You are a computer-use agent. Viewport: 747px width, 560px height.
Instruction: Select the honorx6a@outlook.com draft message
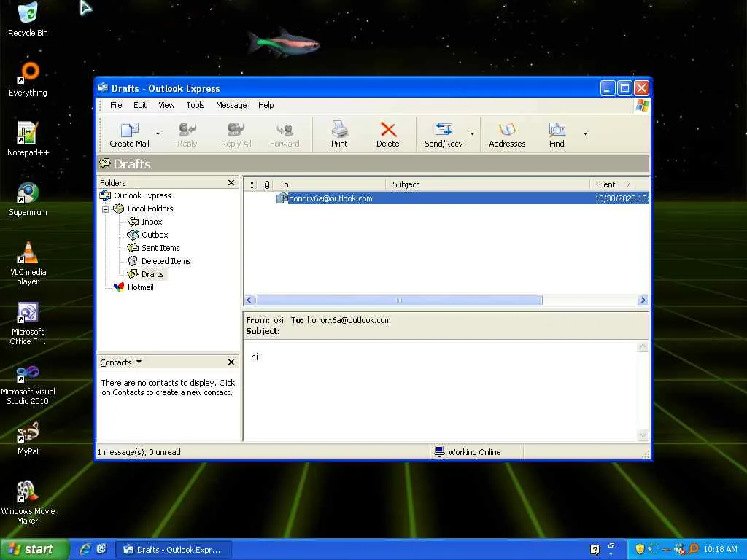point(446,198)
